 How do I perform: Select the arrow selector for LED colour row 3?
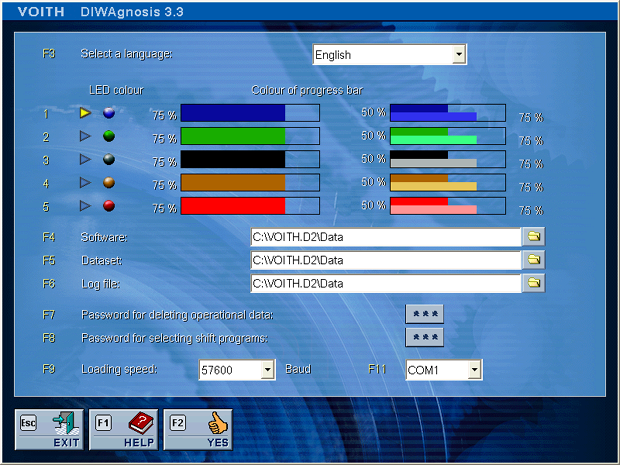click(x=85, y=159)
